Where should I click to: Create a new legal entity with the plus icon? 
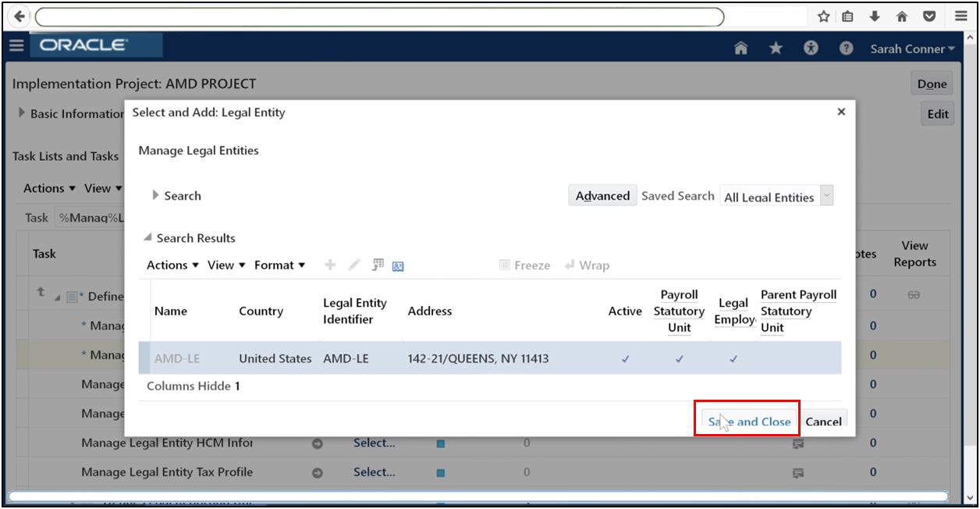click(329, 265)
